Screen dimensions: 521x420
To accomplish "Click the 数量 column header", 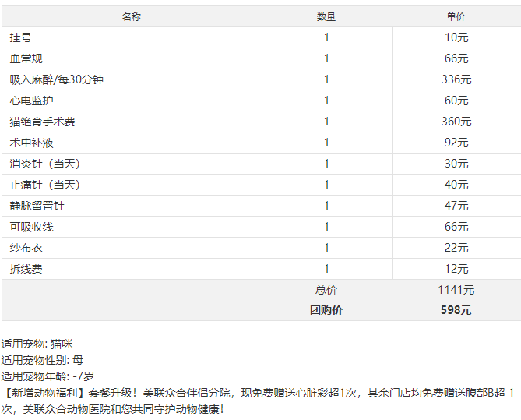I will (326, 16).
